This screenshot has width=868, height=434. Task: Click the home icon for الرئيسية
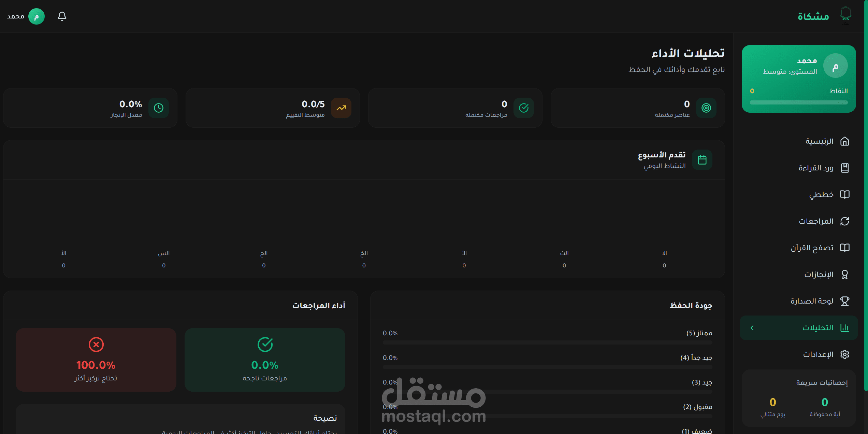[844, 141]
